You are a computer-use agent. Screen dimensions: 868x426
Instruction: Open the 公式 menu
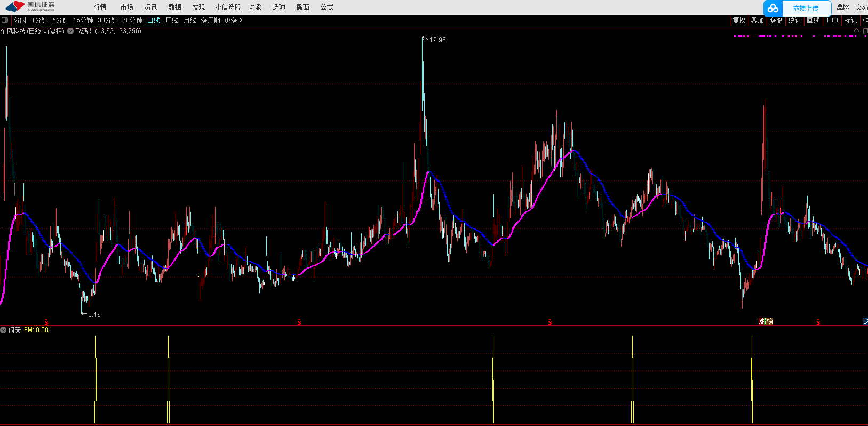327,7
